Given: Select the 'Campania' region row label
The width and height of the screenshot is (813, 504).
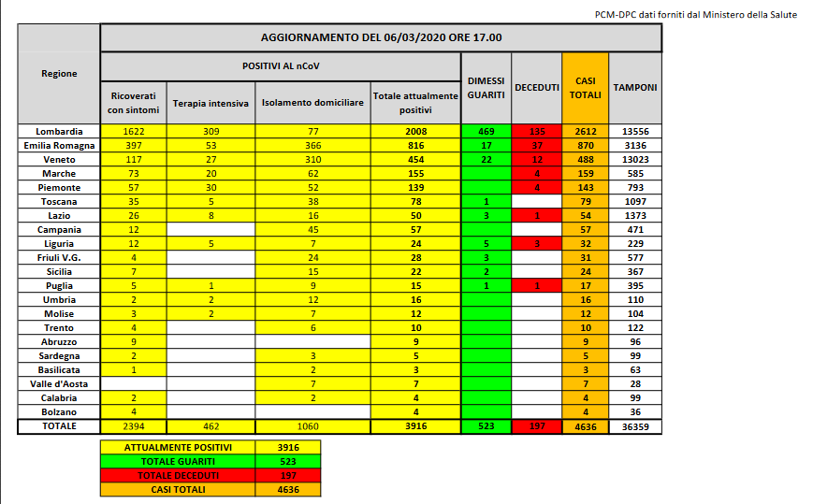Looking at the screenshot, I should pyautogui.click(x=59, y=229).
